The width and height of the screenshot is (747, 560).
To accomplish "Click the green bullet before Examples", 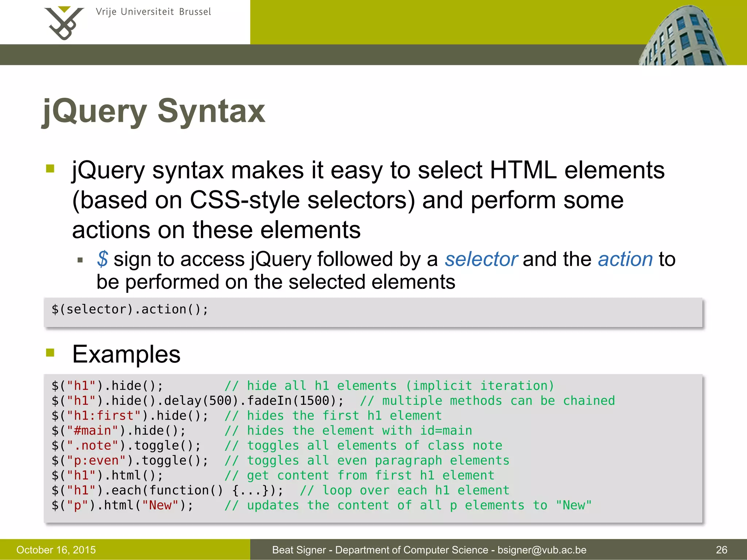I will (x=50, y=353).
